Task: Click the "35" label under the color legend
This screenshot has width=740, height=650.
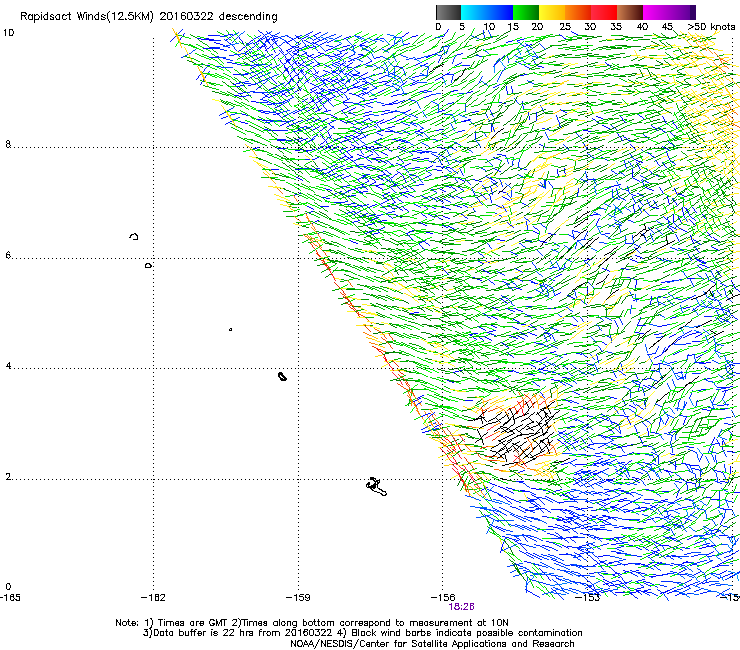Action: [x=616, y=27]
